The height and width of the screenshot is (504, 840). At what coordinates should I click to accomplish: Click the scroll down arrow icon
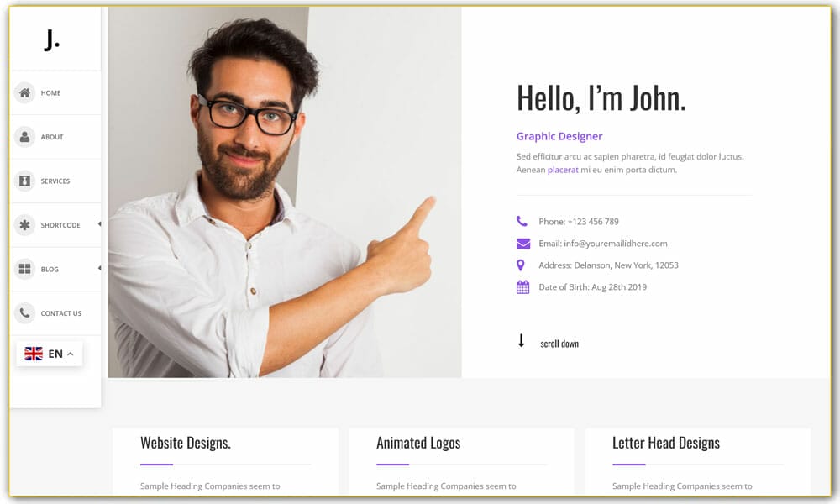tap(521, 341)
